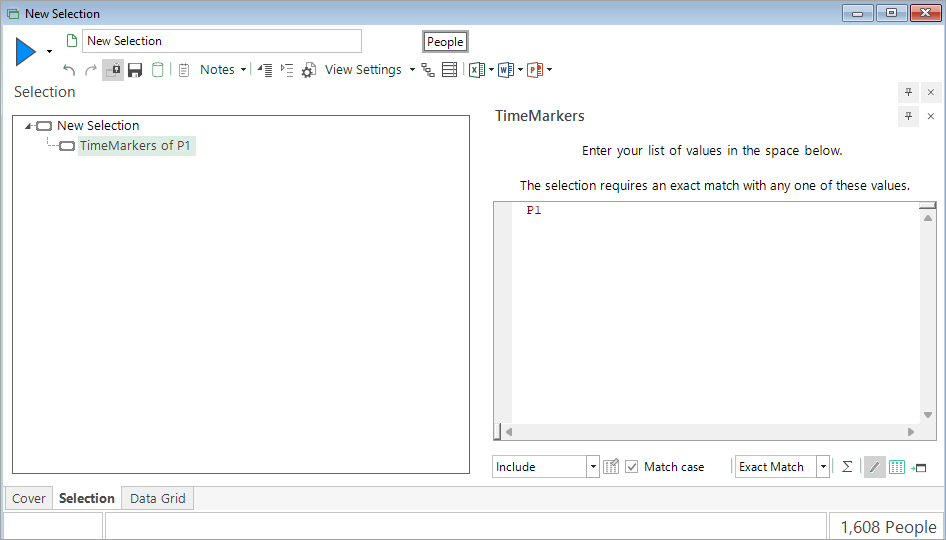Edit the New Selection title field
The width and height of the screenshot is (946, 540).
221,41
